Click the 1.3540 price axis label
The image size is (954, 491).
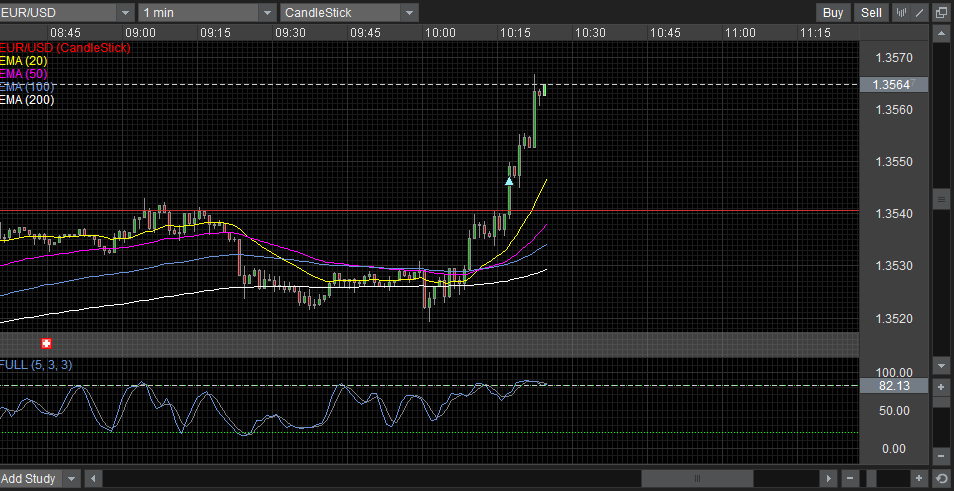coord(894,214)
